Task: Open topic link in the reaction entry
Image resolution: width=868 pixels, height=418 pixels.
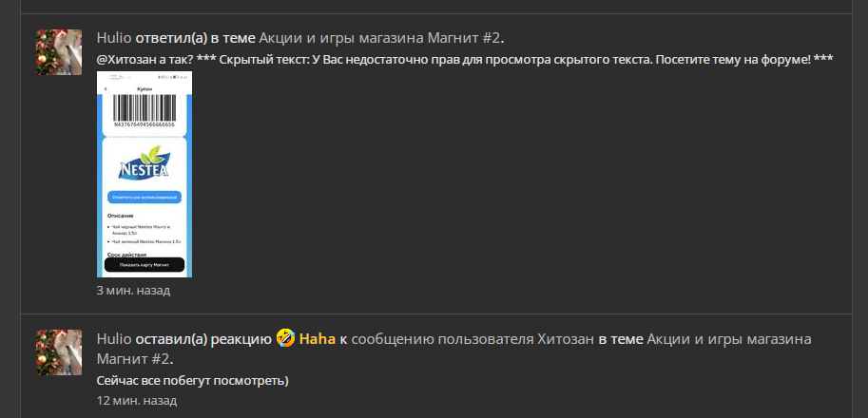Action: (x=453, y=349)
